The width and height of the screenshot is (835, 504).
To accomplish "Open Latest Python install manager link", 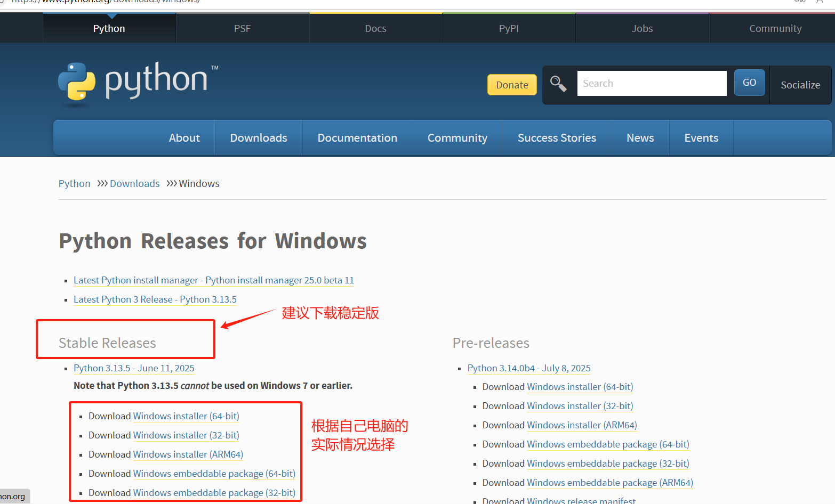I will 214,280.
